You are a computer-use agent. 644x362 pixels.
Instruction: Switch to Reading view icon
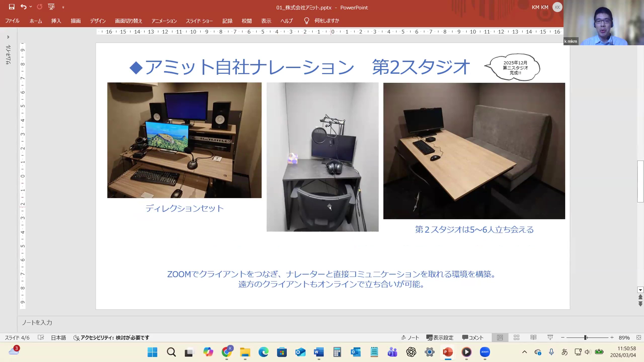click(x=533, y=337)
